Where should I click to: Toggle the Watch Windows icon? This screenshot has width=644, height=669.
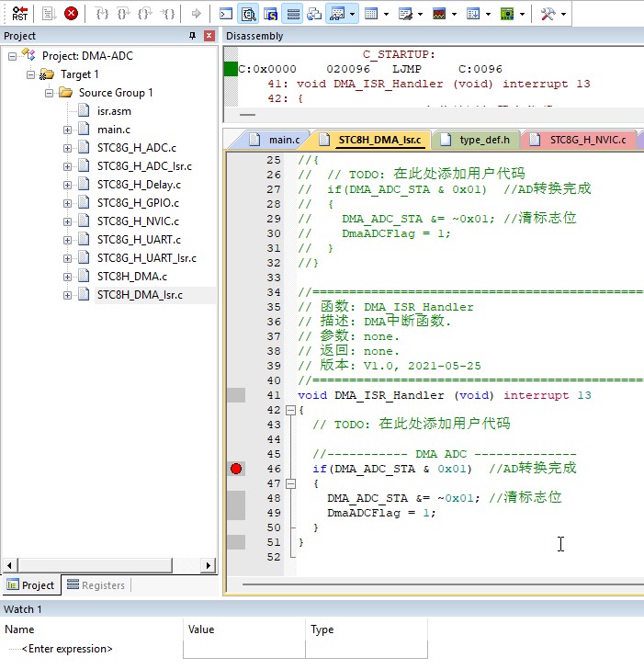click(337, 14)
